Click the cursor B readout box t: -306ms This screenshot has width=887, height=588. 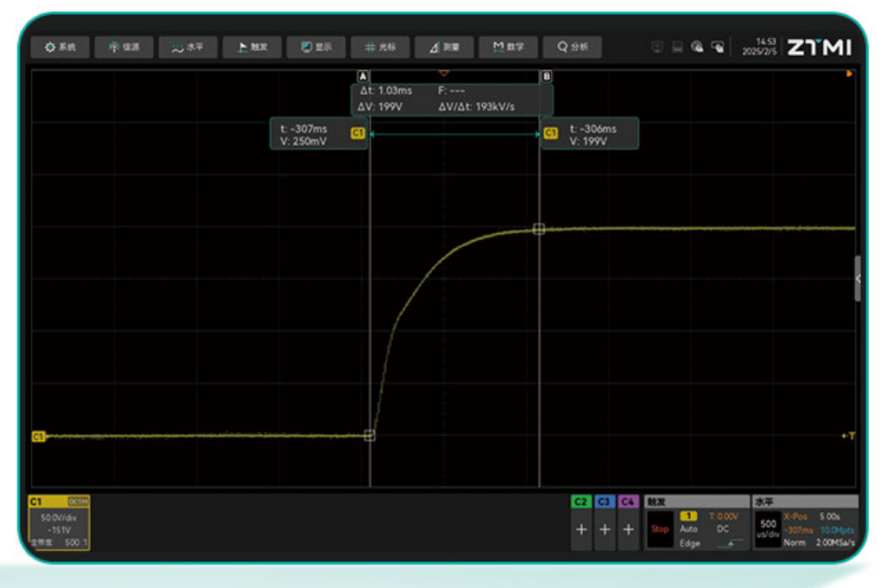pos(590,135)
